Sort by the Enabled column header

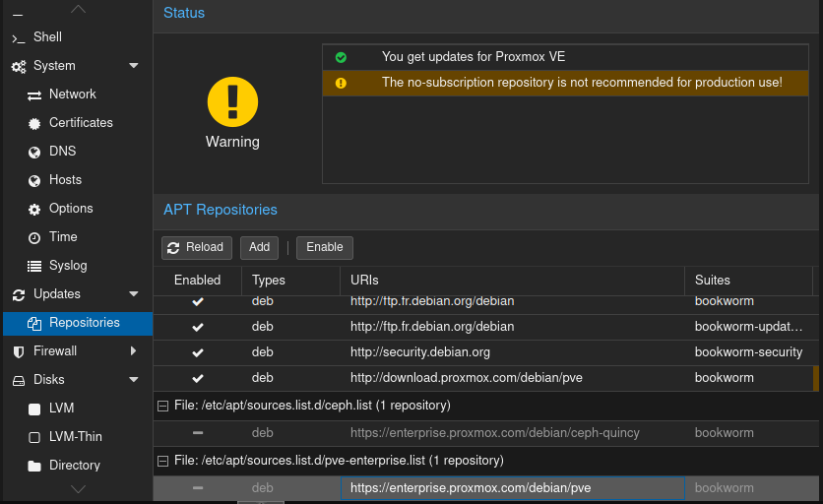click(x=197, y=281)
